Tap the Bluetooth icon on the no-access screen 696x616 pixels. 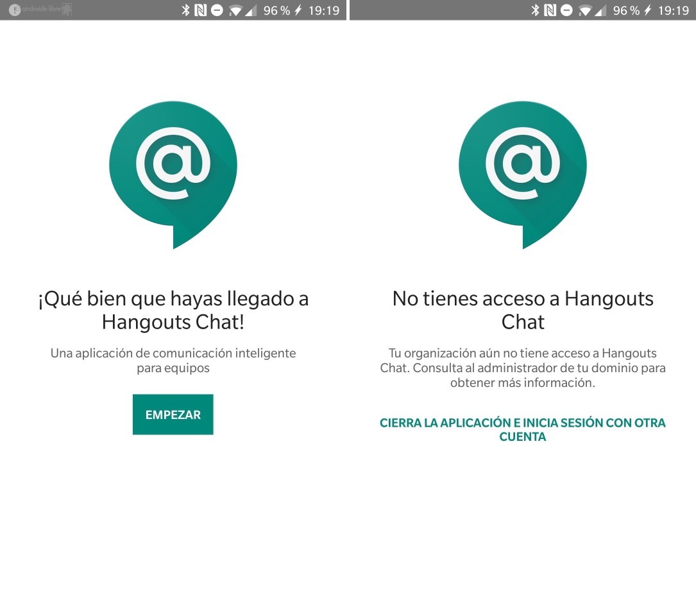pos(535,10)
